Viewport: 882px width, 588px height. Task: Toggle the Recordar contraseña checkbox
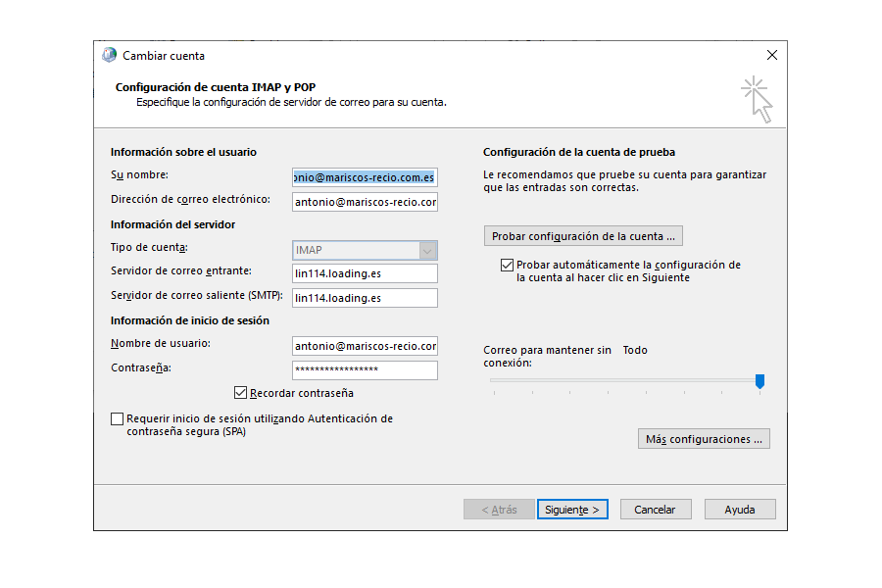240,393
